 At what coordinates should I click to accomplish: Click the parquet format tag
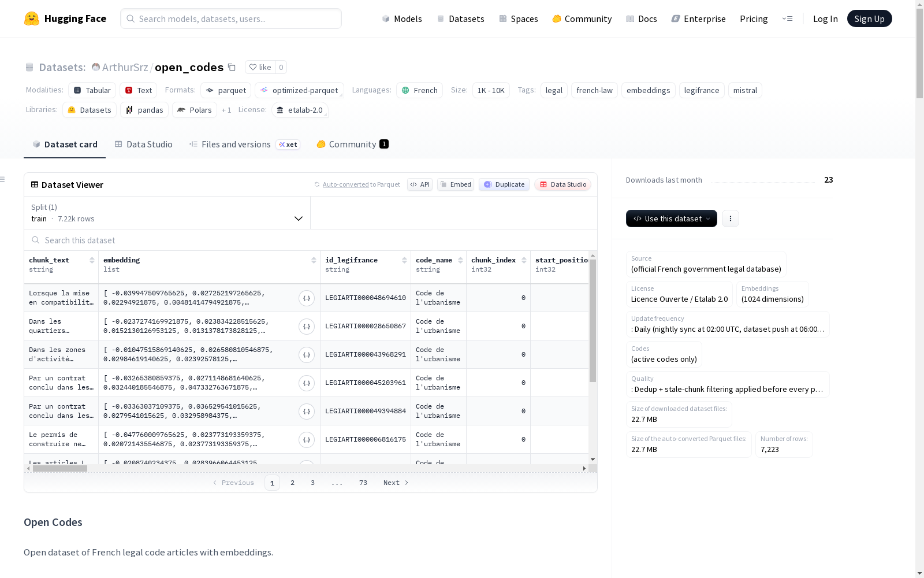[226, 90]
